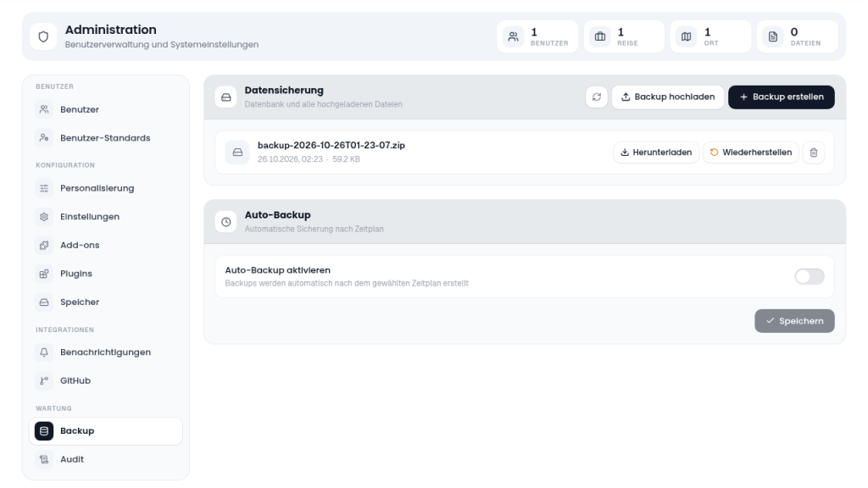Click the Datensicherung heading
The image size is (868, 488).
click(x=284, y=90)
